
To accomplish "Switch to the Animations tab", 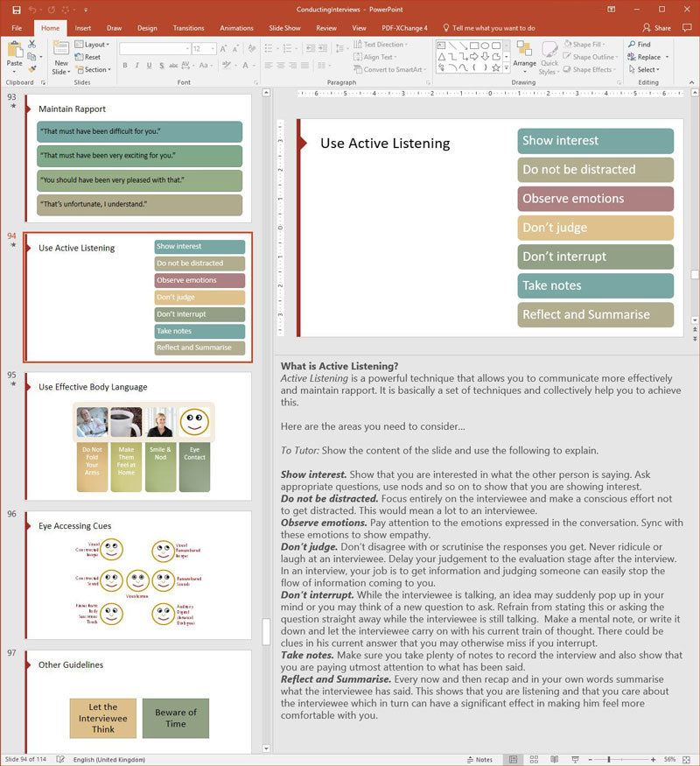I will 236,28.
